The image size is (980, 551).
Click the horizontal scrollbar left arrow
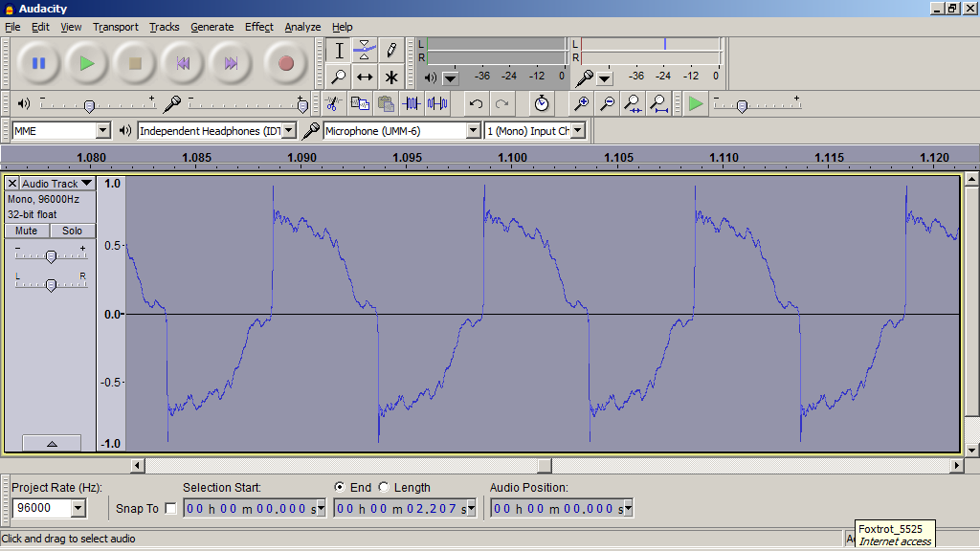(x=138, y=466)
